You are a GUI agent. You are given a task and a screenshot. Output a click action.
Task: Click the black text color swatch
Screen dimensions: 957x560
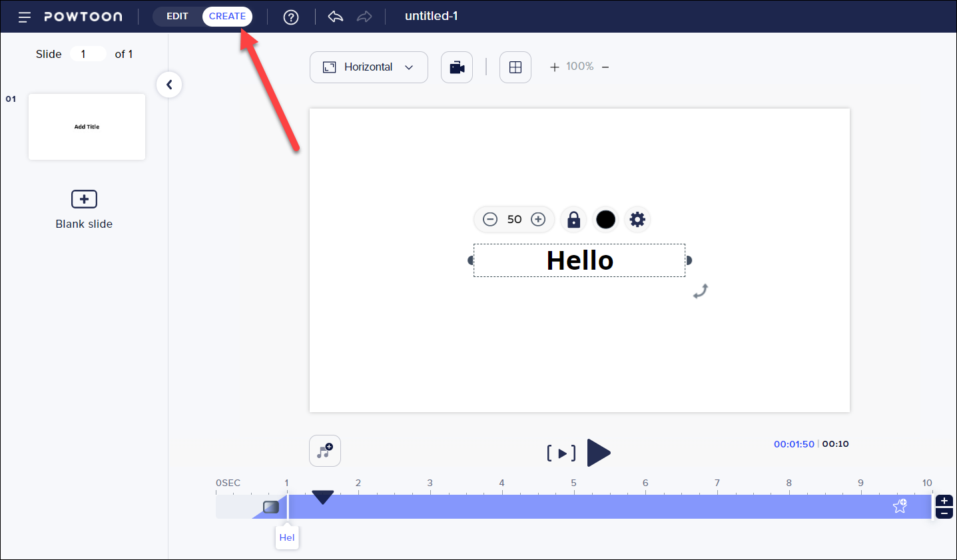(x=605, y=219)
